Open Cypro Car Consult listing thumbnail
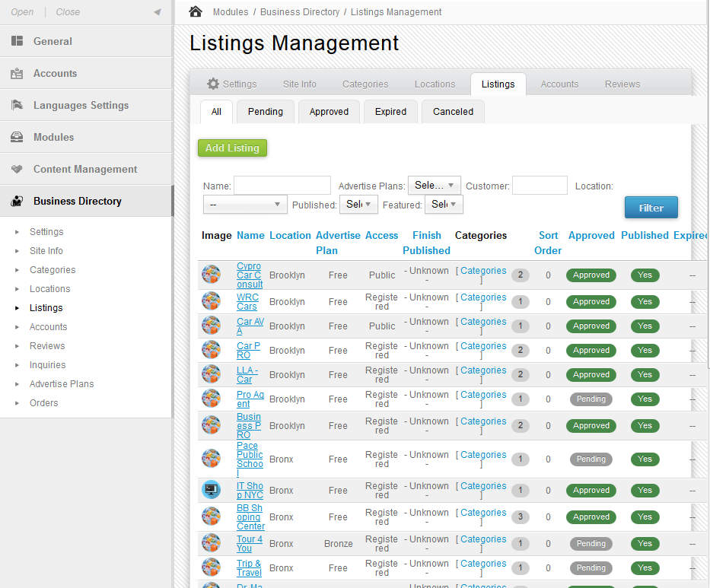This screenshot has width=710, height=588. coord(211,275)
